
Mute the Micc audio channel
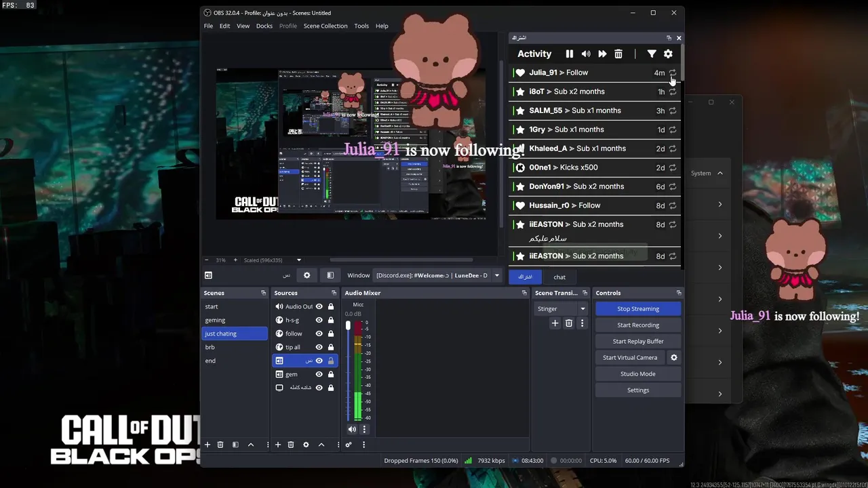pyautogui.click(x=352, y=429)
